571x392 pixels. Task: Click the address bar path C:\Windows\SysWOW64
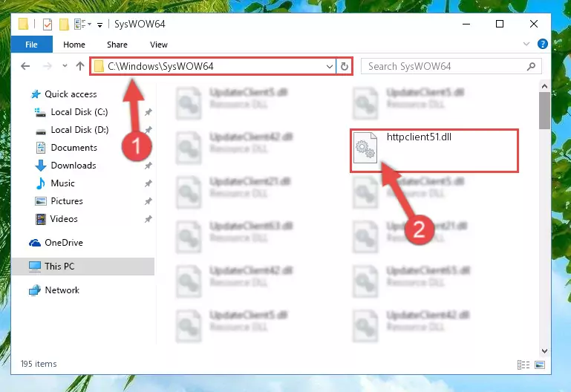coord(160,66)
